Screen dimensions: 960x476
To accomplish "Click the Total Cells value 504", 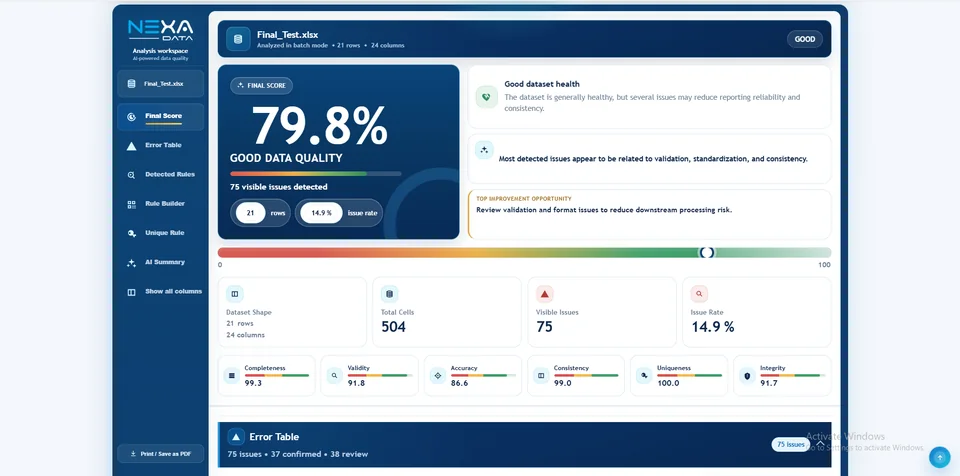I will 393,327.
